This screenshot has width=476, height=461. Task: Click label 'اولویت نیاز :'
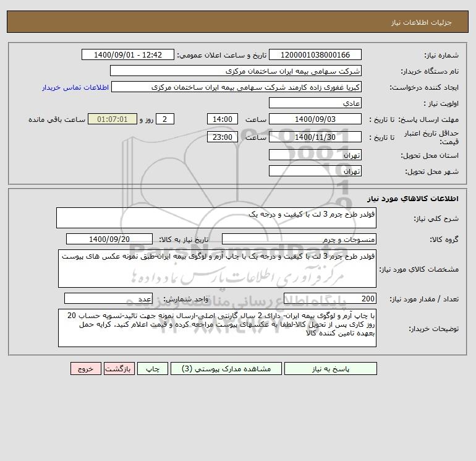click(441, 103)
